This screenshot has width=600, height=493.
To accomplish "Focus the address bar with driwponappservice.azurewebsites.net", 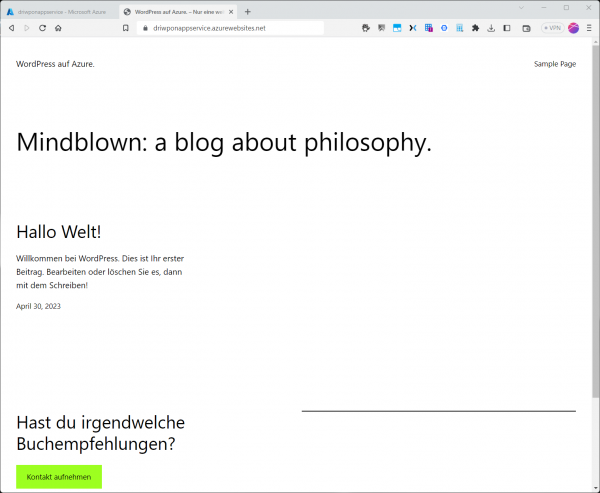I will click(x=230, y=28).
